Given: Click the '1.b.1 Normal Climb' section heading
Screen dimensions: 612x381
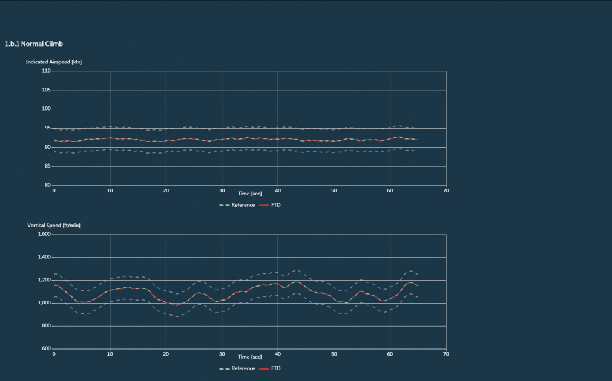Looking at the screenshot, I should (x=34, y=44).
